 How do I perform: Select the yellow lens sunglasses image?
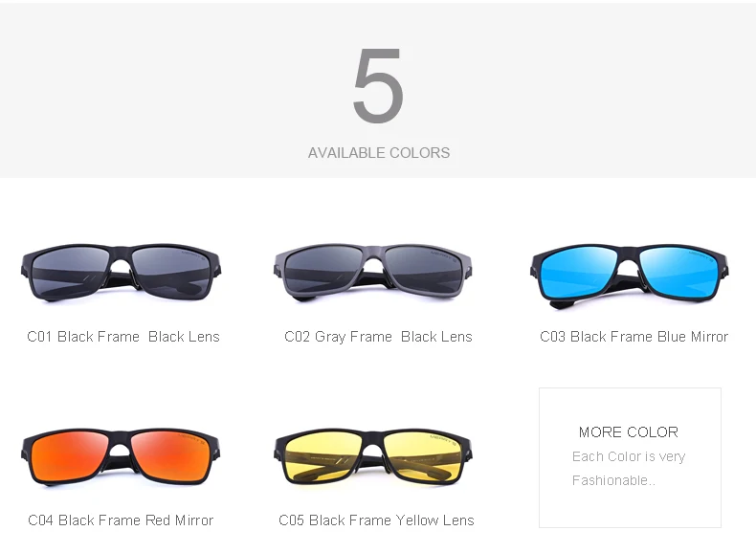click(373, 457)
